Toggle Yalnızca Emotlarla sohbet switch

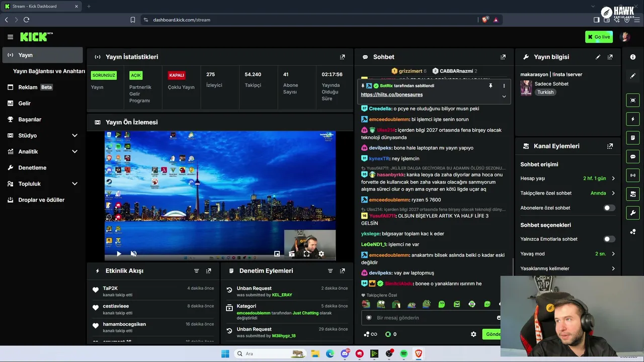pos(609,239)
